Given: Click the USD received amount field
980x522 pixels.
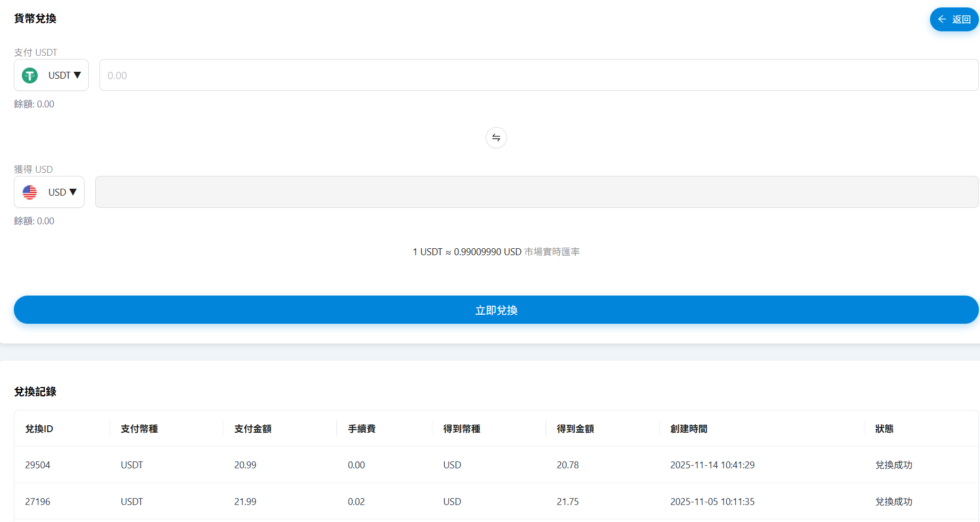Looking at the screenshot, I should coord(536,192).
